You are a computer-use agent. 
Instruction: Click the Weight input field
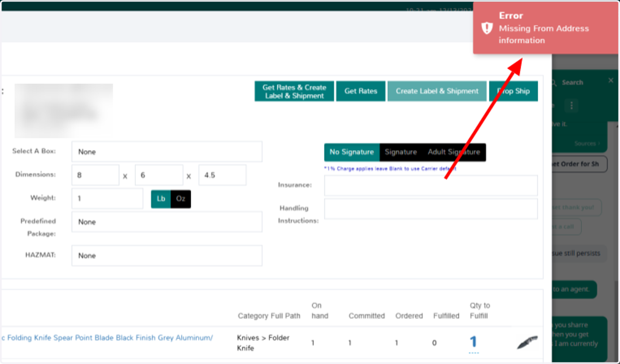click(107, 199)
